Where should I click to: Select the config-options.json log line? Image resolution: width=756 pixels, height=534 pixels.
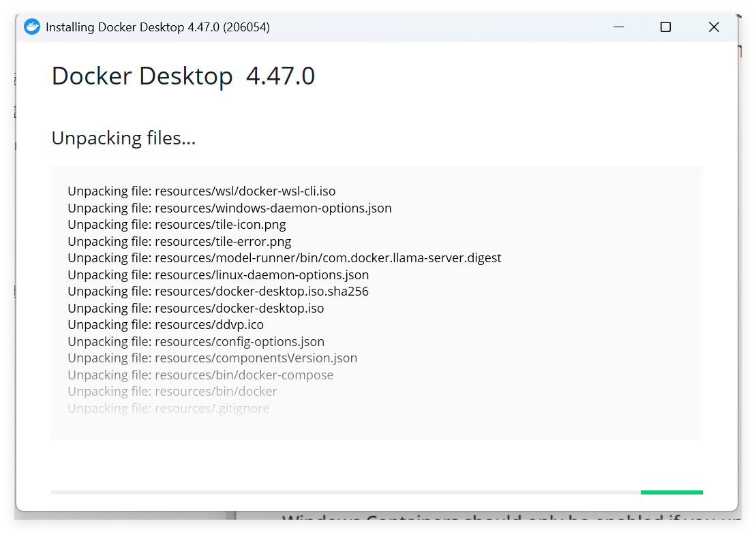click(x=196, y=341)
